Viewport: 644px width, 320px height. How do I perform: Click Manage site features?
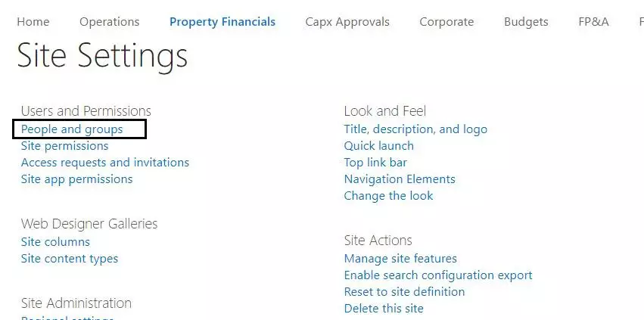pos(400,259)
